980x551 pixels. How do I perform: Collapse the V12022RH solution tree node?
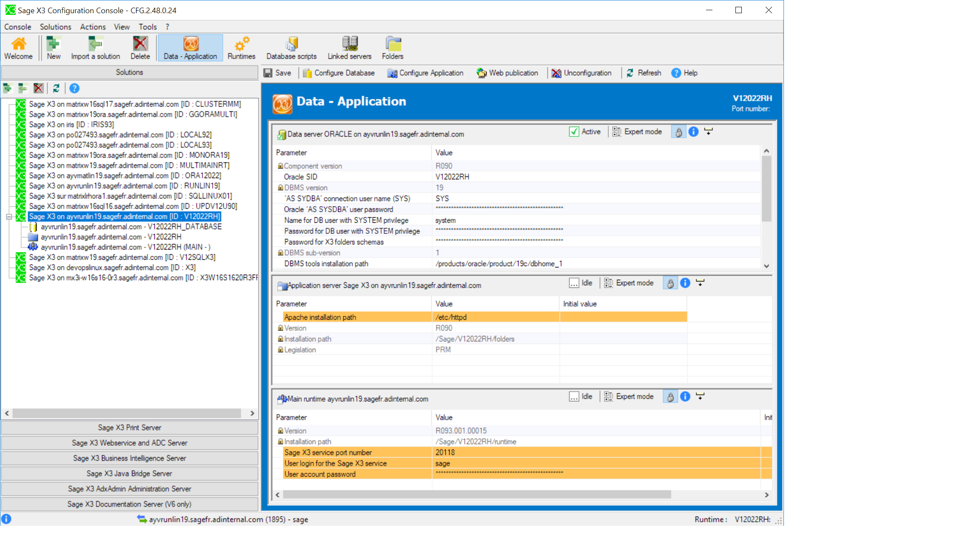(9, 216)
